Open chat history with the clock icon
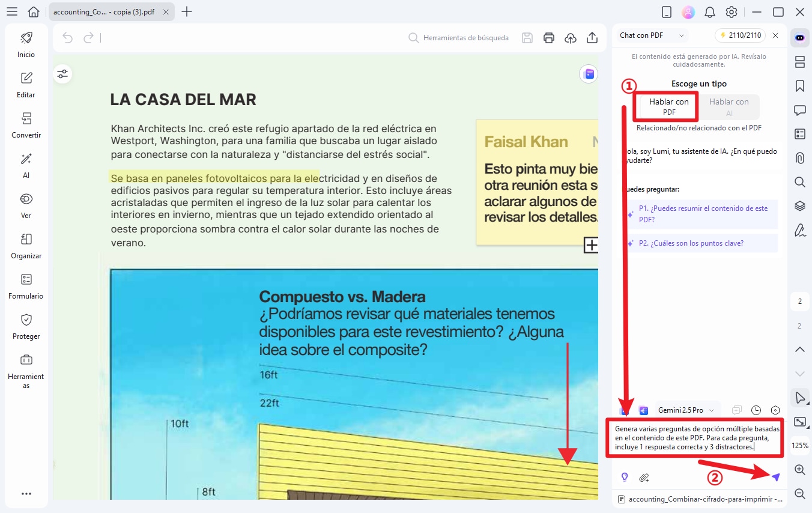This screenshot has width=812, height=513. [756, 410]
